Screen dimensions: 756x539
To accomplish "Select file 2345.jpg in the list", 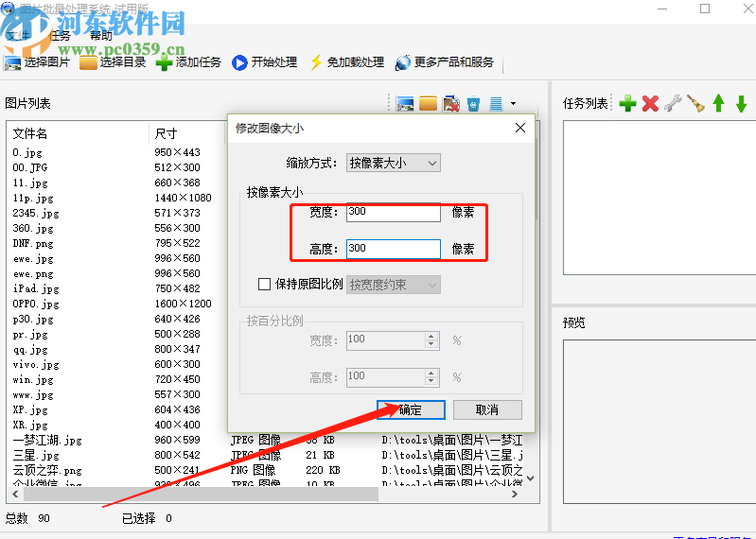I will [36, 213].
